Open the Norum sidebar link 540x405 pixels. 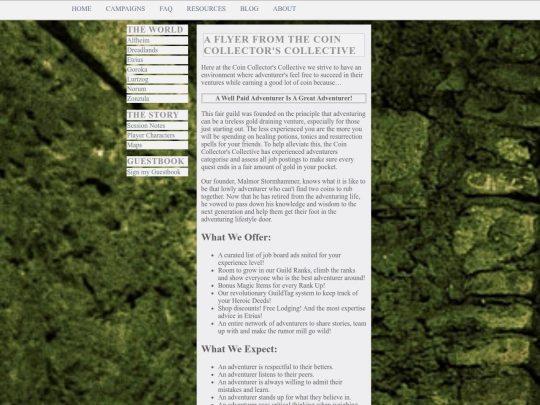136,89
